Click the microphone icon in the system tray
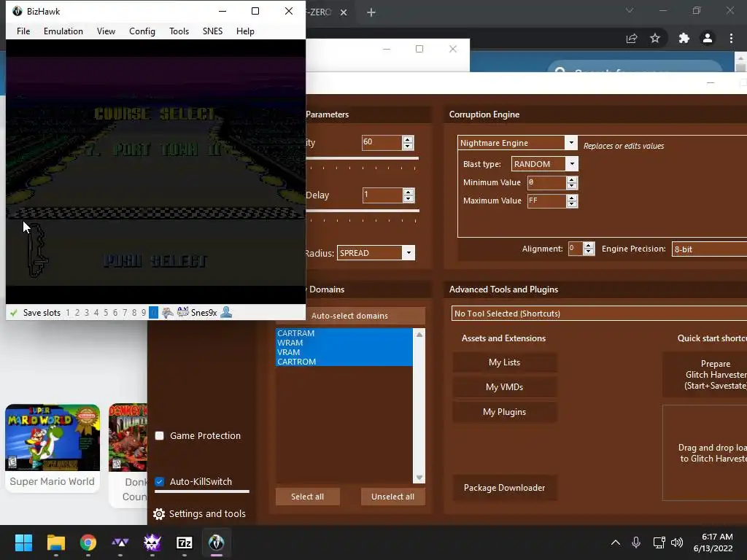 click(636, 542)
